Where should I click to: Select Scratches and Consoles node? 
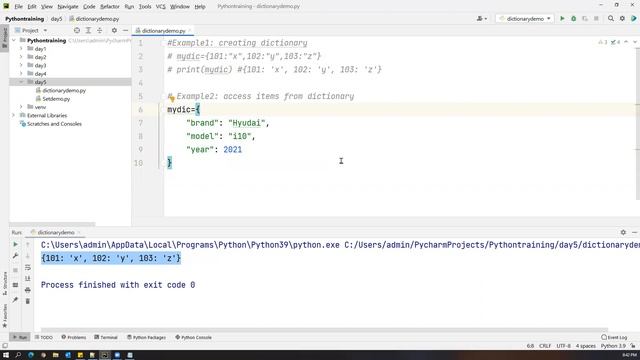[54, 124]
